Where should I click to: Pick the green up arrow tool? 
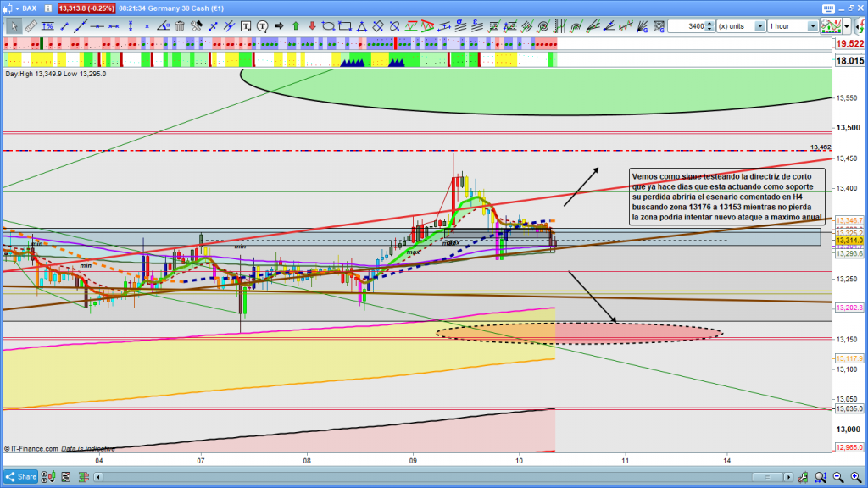(x=295, y=26)
